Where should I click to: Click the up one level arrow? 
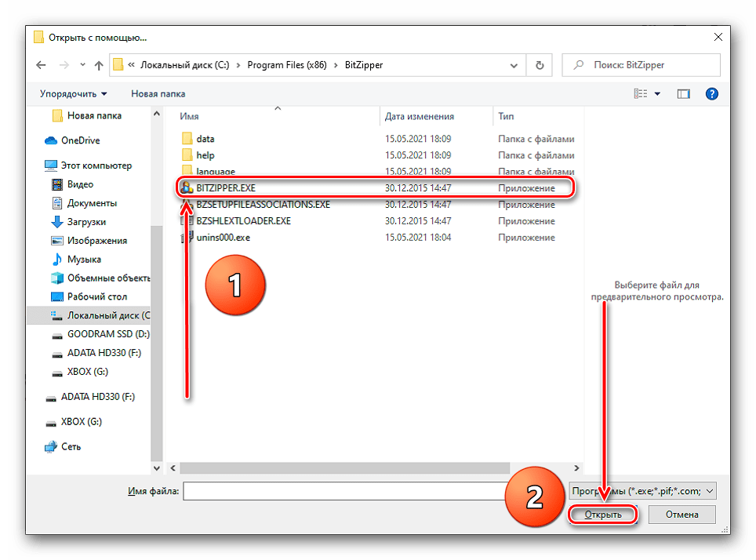(99, 65)
